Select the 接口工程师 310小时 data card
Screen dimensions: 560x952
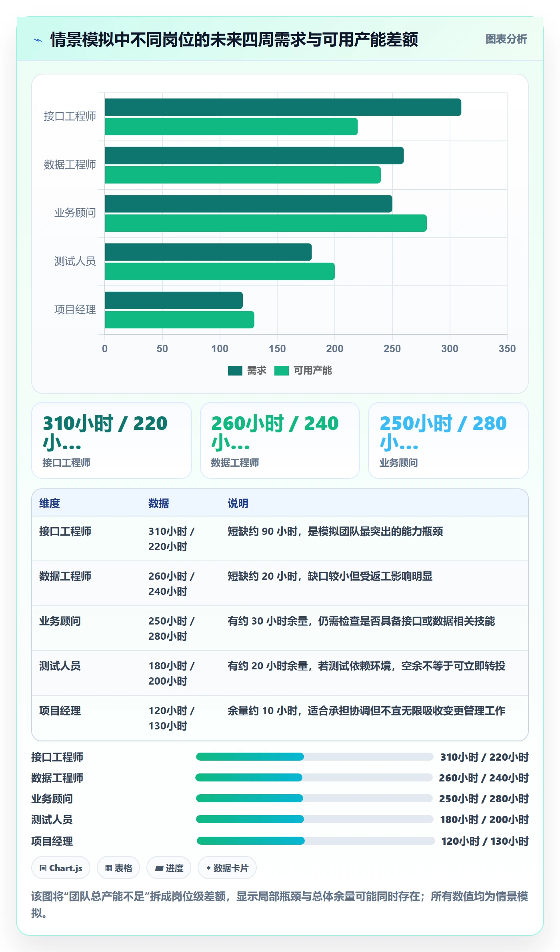pyautogui.click(x=112, y=440)
